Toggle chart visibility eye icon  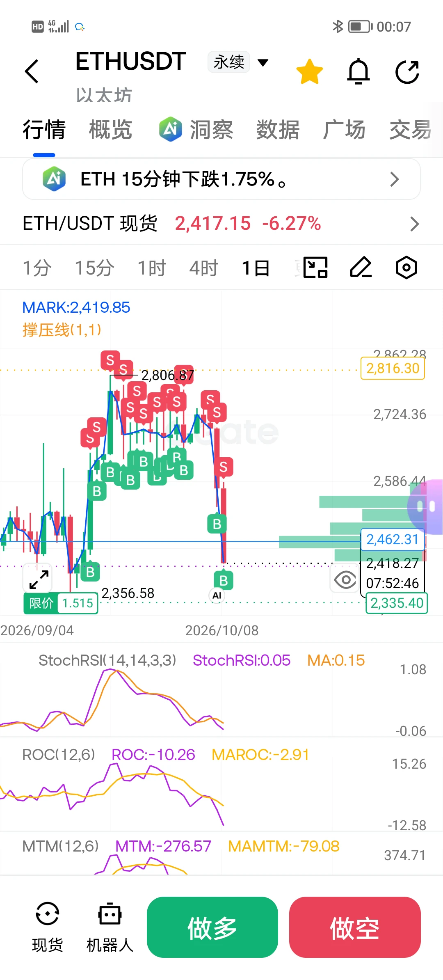pyautogui.click(x=345, y=580)
